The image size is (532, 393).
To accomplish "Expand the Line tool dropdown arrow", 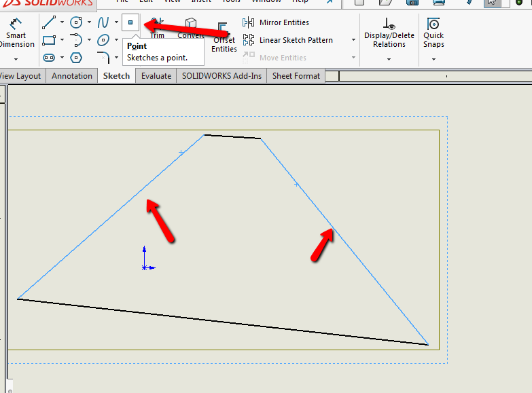I will point(62,22).
